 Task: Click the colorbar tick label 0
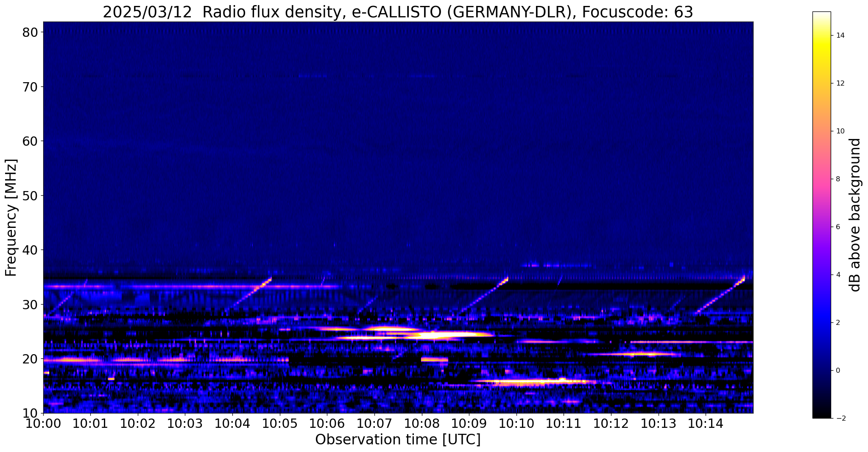(838, 371)
